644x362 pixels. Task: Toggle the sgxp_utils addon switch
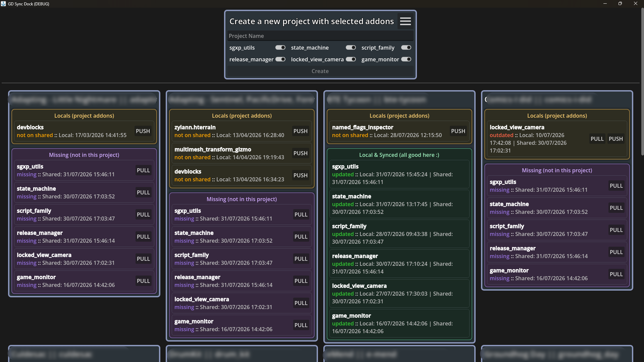tap(280, 48)
